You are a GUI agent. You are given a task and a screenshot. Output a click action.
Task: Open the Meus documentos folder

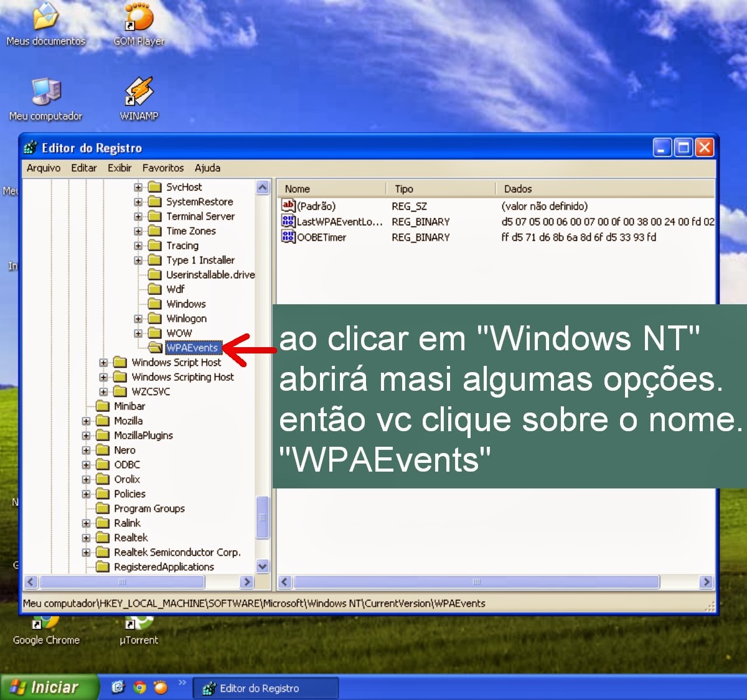point(45,19)
